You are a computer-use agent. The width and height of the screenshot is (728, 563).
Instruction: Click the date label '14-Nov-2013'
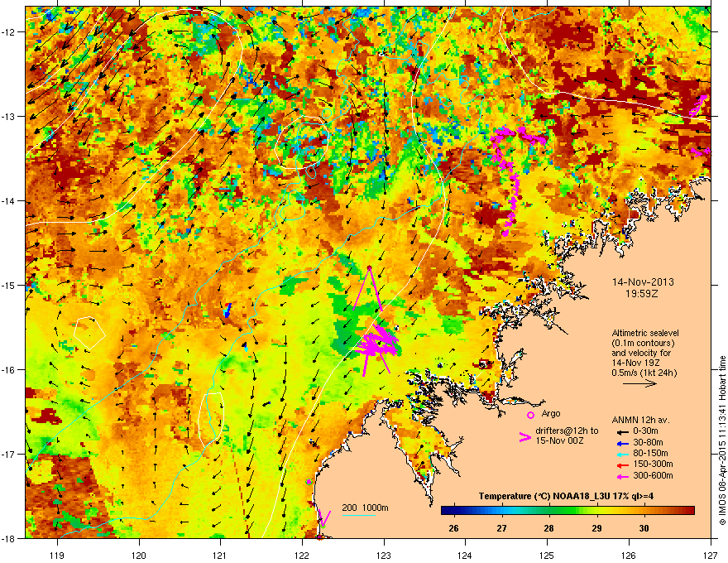(643, 282)
